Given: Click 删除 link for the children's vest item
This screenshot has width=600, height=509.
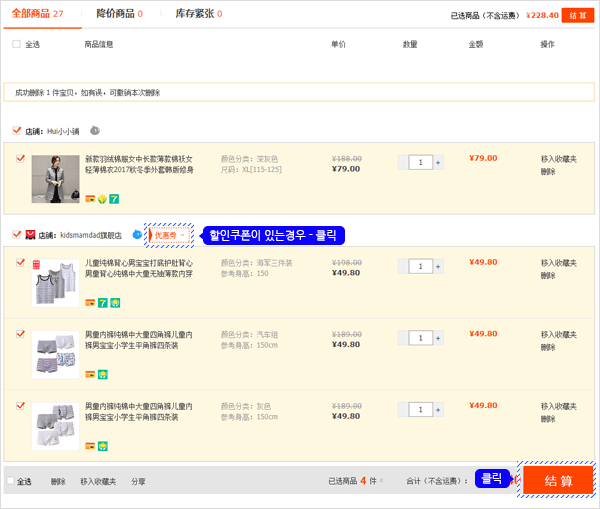Looking at the screenshot, I should coord(548,275).
